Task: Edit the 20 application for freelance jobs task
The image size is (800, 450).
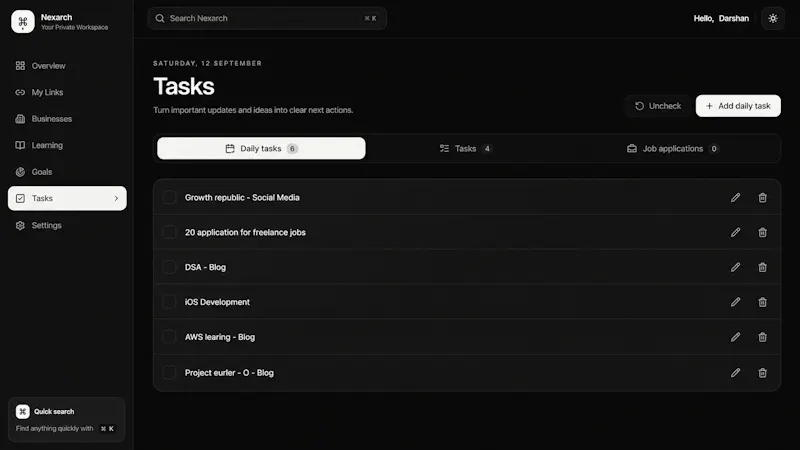Action: click(x=735, y=232)
